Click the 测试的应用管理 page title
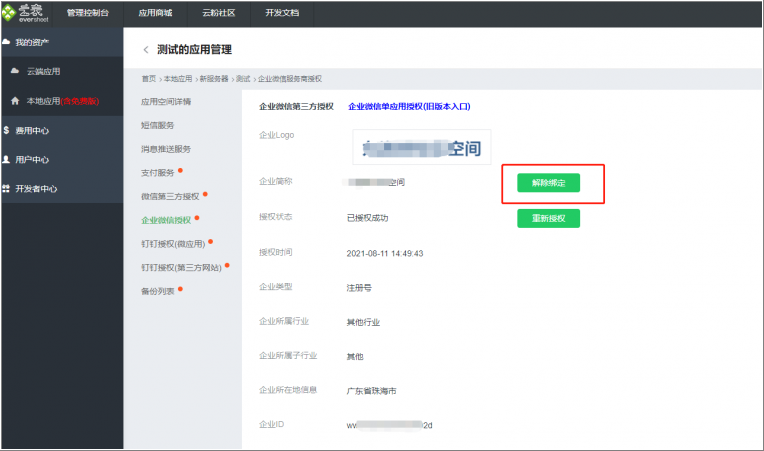The image size is (764, 451). click(x=194, y=50)
